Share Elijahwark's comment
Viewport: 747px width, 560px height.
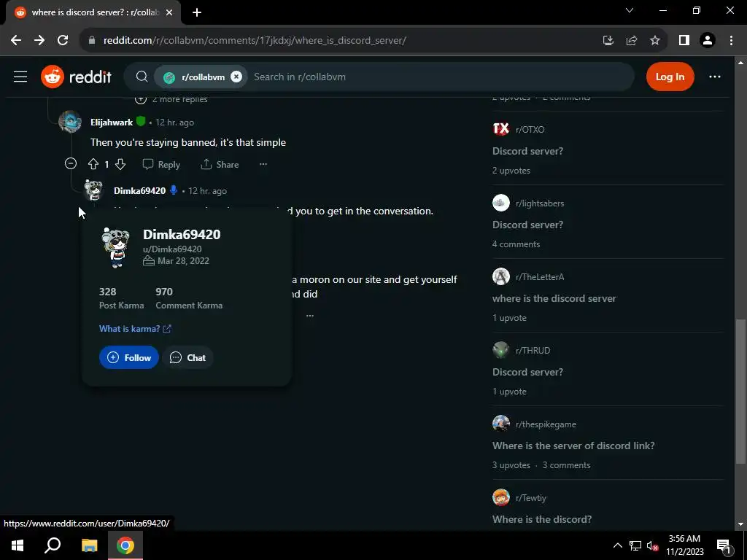pos(220,164)
